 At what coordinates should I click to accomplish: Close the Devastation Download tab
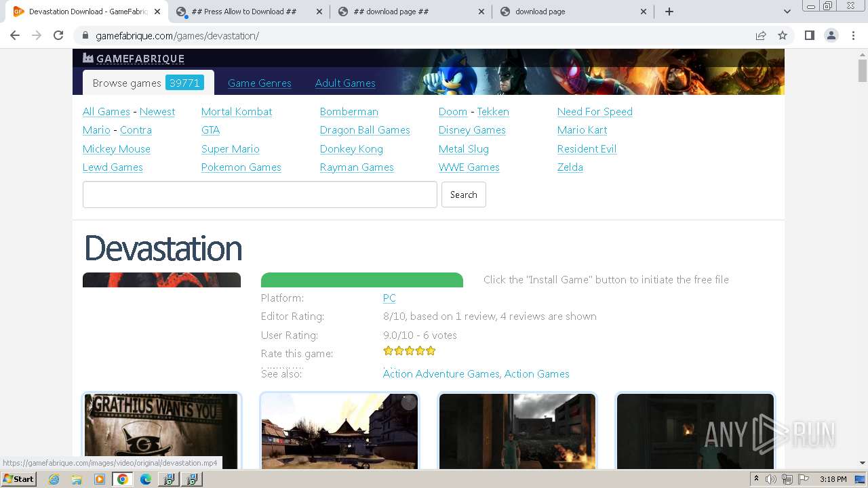click(x=157, y=12)
